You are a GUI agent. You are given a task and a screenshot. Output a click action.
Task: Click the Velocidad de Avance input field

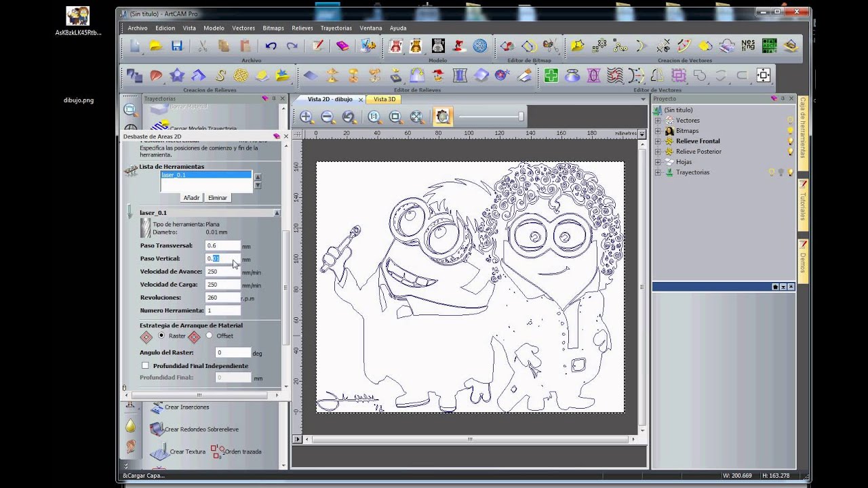[222, 271]
